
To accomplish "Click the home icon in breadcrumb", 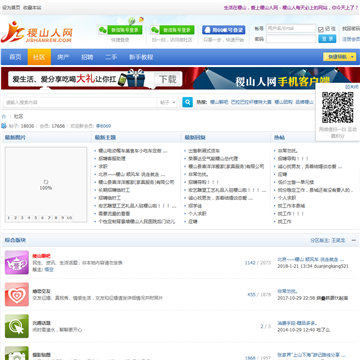I will (x=4, y=116).
